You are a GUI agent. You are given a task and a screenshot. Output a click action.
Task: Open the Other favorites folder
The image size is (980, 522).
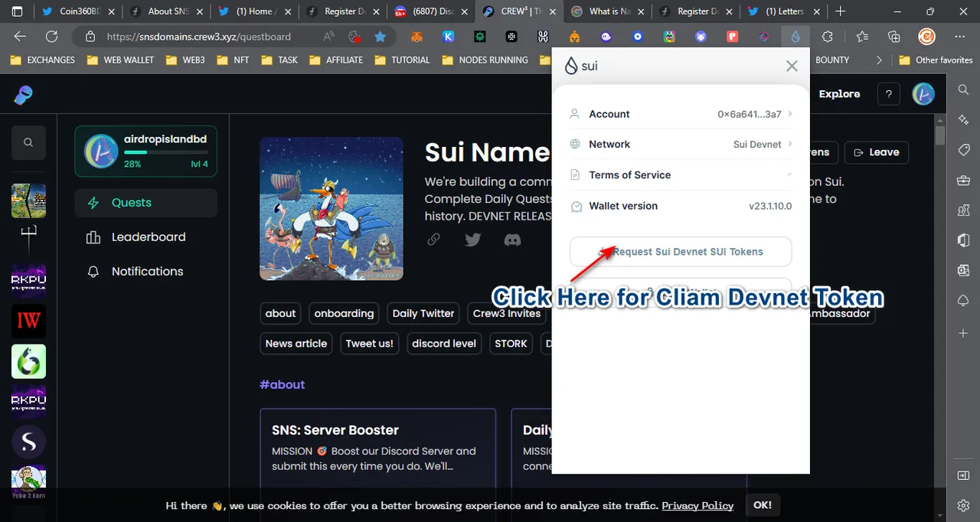click(936, 60)
